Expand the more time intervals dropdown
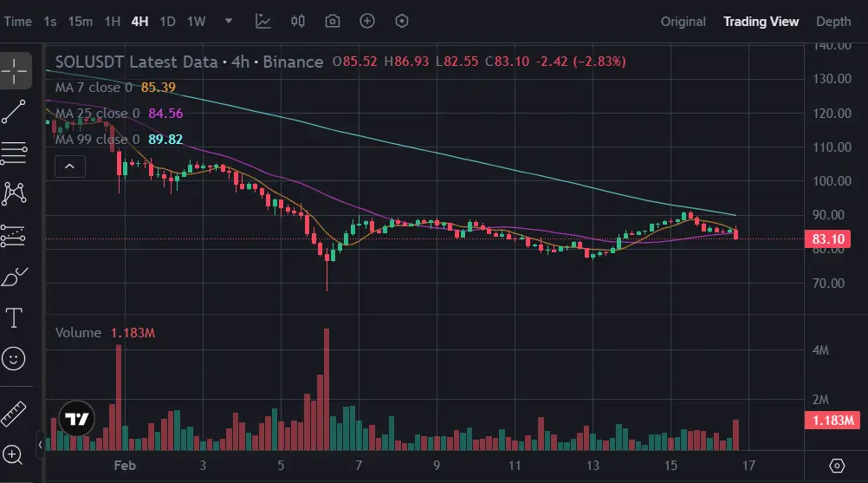 (228, 21)
